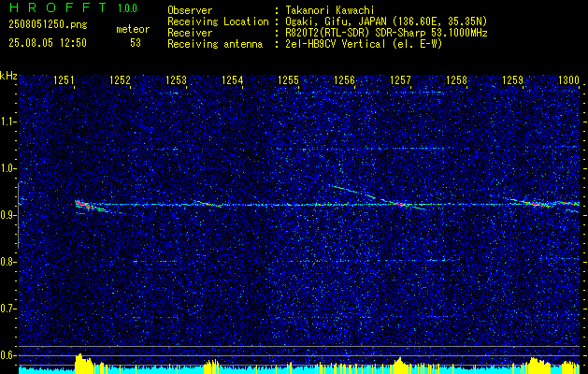588x374 pixels.
Task: Click the 1255 time marker
Action: (x=288, y=79)
